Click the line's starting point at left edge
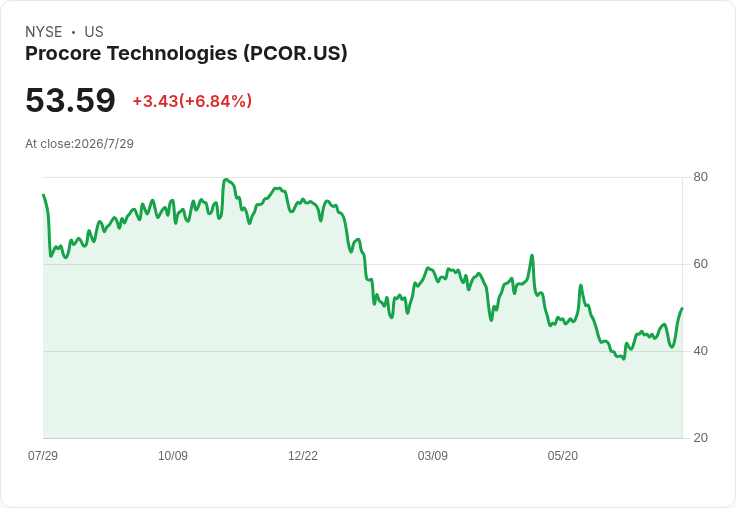This screenshot has height=508, width=736. point(43,194)
